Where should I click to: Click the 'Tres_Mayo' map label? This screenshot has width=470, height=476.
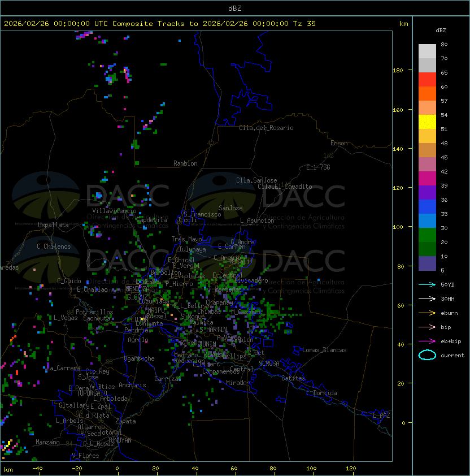point(186,239)
